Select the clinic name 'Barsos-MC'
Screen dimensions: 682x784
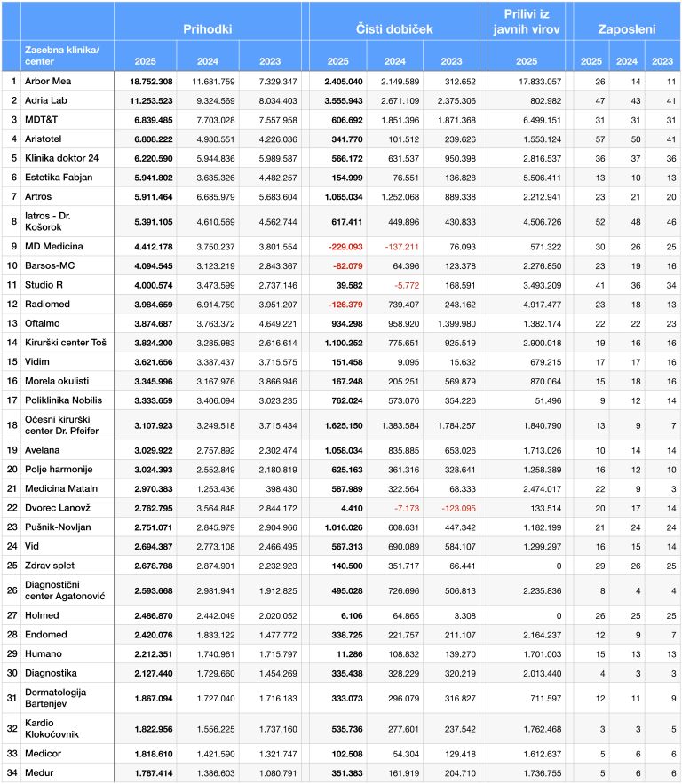coord(50,265)
